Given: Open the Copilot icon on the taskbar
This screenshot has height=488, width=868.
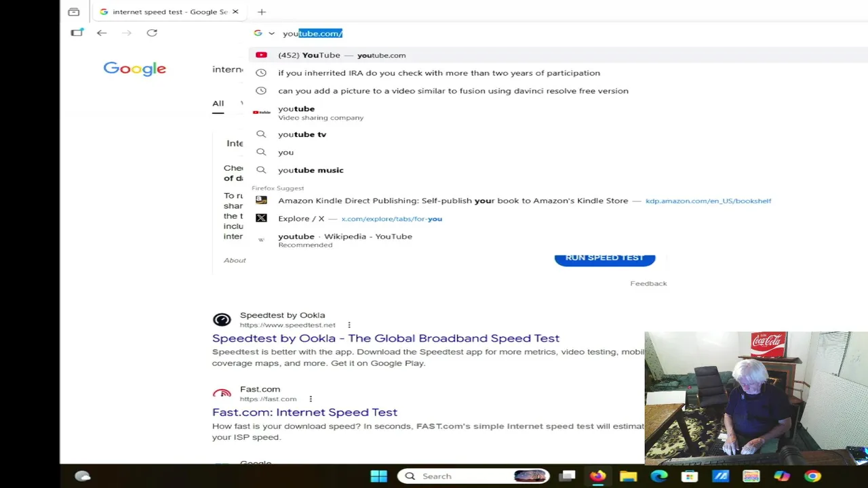Looking at the screenshot, I should [782, 476].
